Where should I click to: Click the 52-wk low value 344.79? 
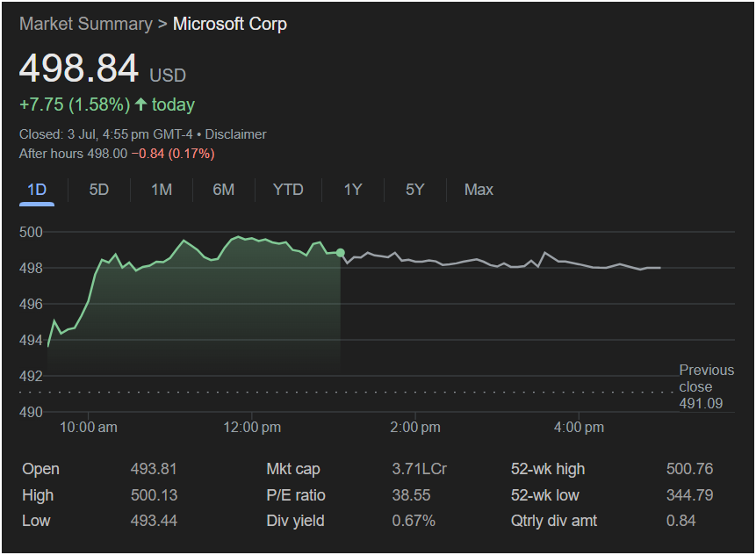coord(689,494)
